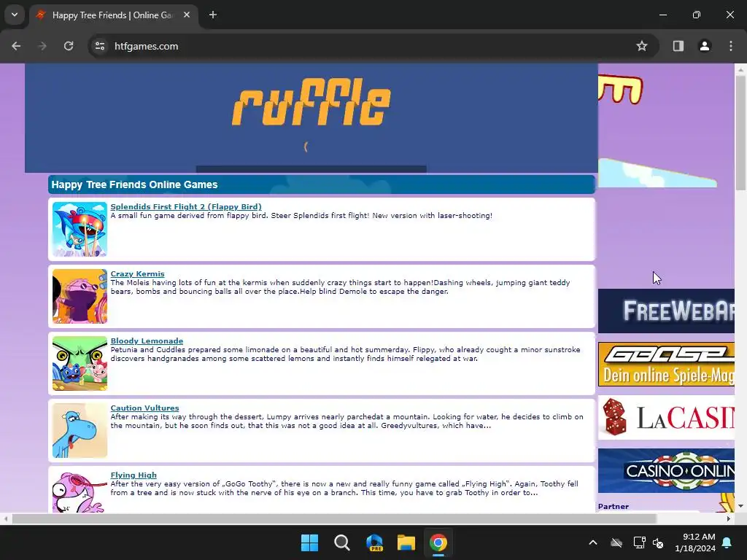
Task: Click the Happy Tree Friends Online Games heading
Action: click(x=134, y=184)
